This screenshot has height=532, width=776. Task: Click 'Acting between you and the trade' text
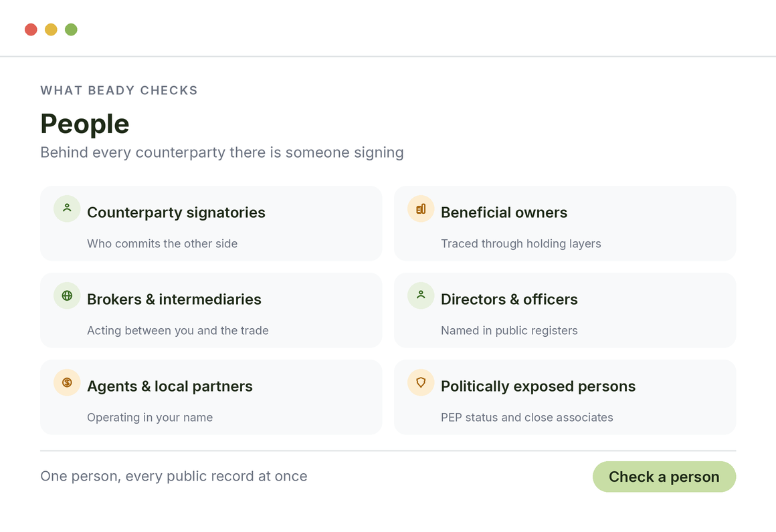tap(178, 331)
